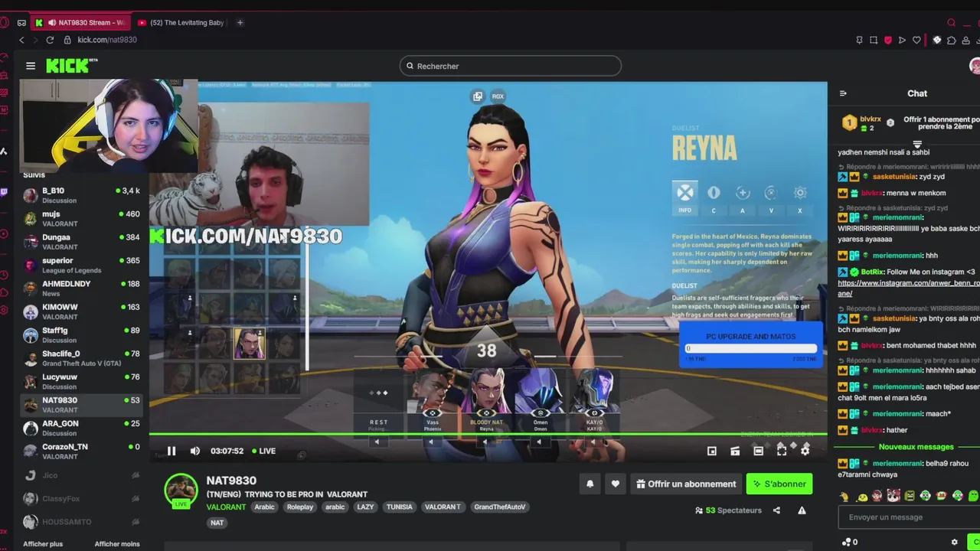This screenshot has width=980, height=551.
Task: Open the channel points balance
Action: click(x=850, y=542)
